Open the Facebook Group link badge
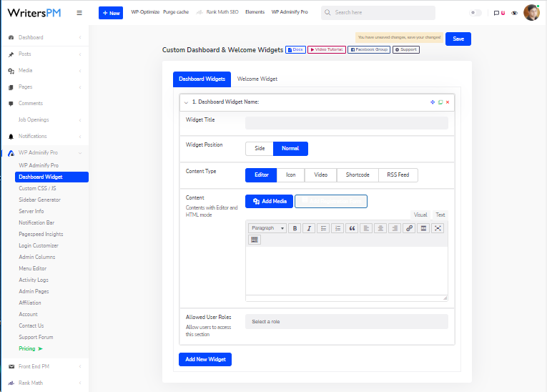This screenshot has height=392, width=547. pos(369,50)
